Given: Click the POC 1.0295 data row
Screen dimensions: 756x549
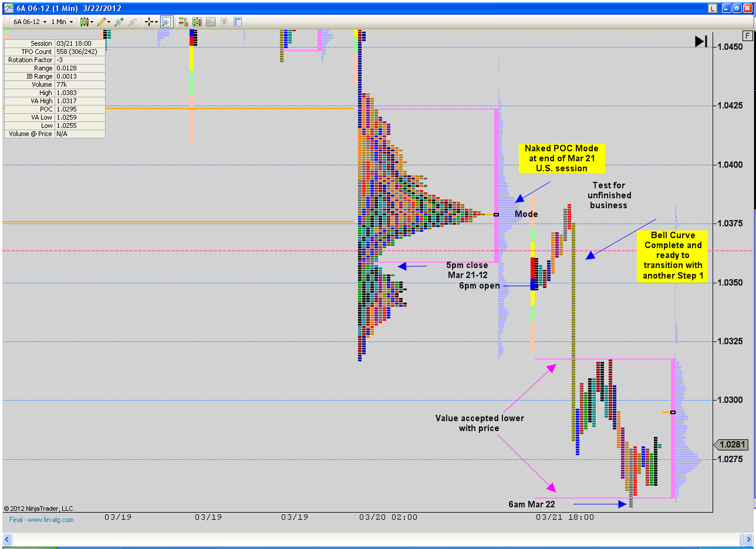Looking at the screenshot, I should click(x=55, y=109).
